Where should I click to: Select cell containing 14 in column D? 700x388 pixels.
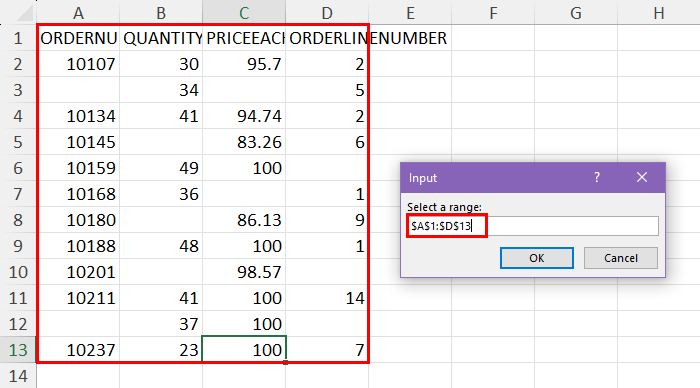327,298
